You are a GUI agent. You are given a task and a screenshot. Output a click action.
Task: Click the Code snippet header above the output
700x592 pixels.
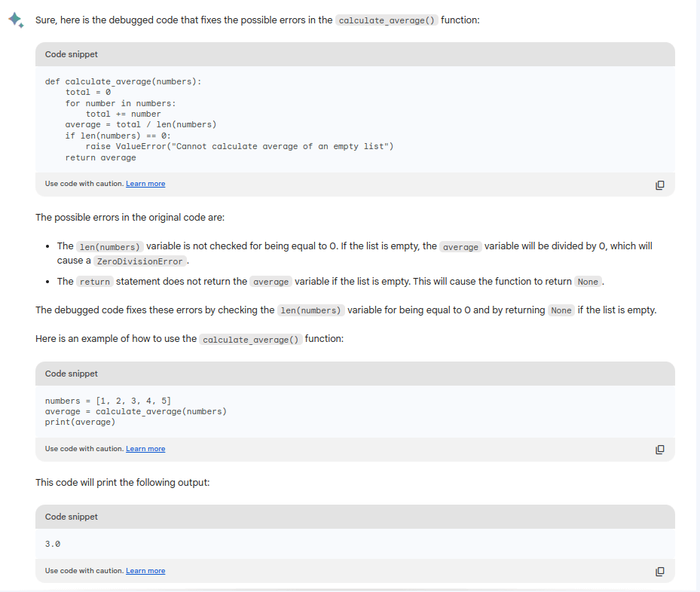pos(71,517)
